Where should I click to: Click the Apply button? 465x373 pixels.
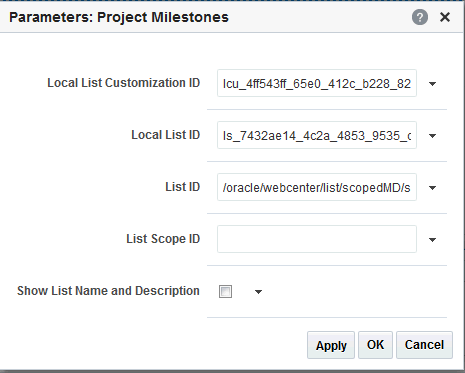click(331, 345)
